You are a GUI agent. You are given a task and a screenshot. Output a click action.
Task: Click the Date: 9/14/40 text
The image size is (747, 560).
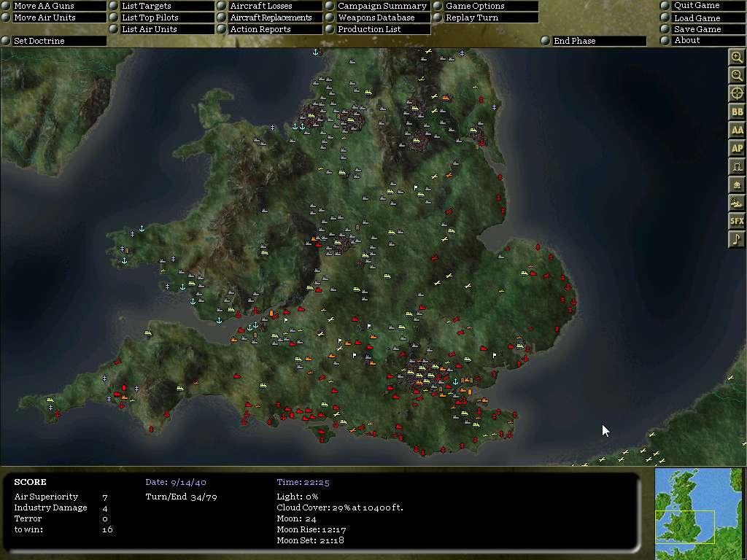tap(176, 483)
